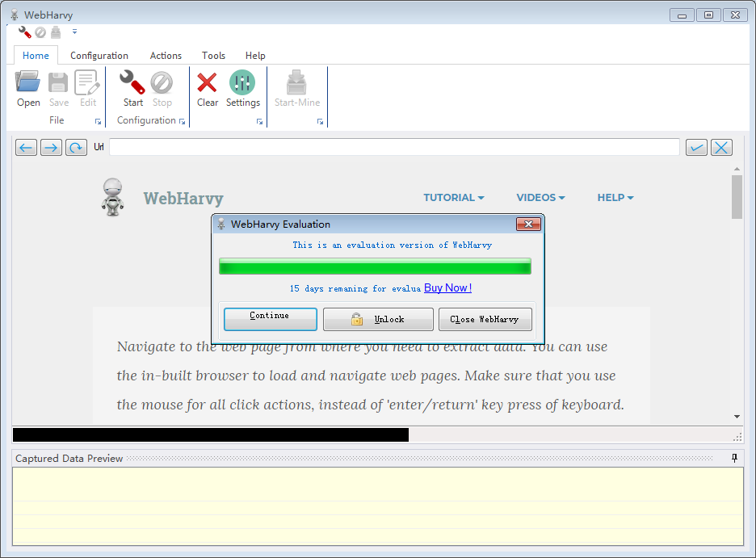
Task: Click the quick access stop icon
Action: (40, 32)
